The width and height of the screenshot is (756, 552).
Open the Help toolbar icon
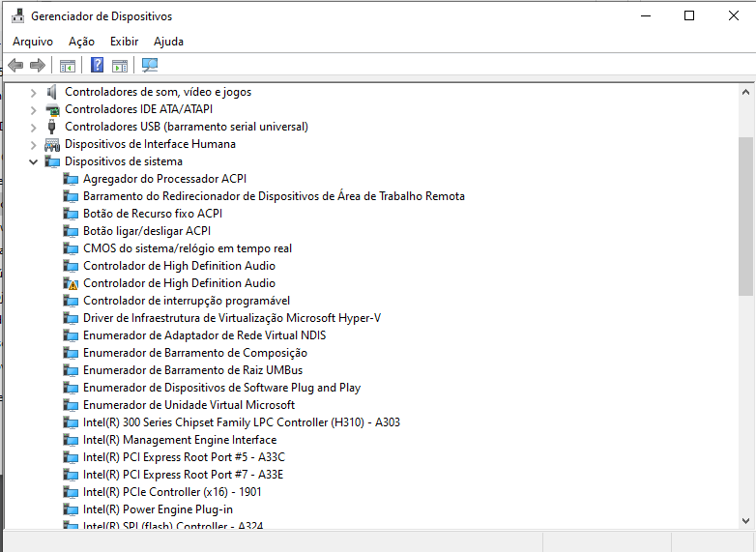coord(97,65)
